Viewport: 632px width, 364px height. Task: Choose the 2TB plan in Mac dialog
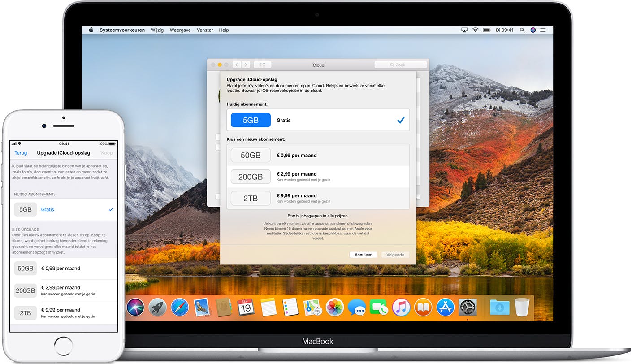(318, 198)
